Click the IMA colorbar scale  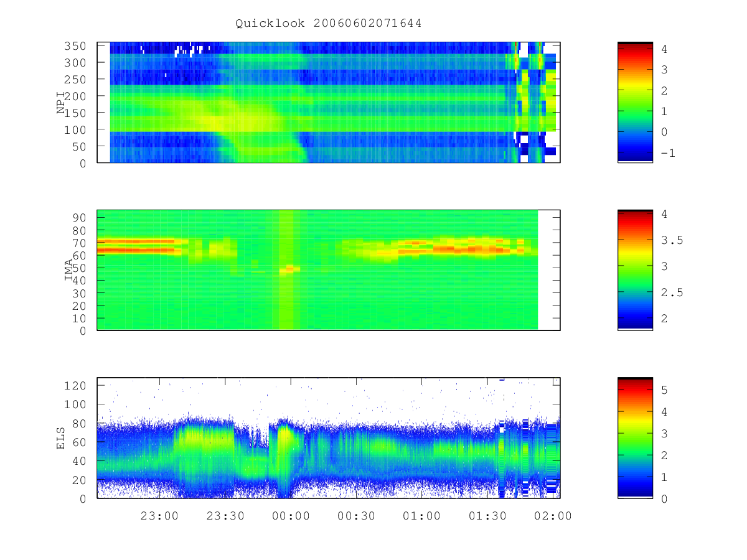(x=635, y=270)
